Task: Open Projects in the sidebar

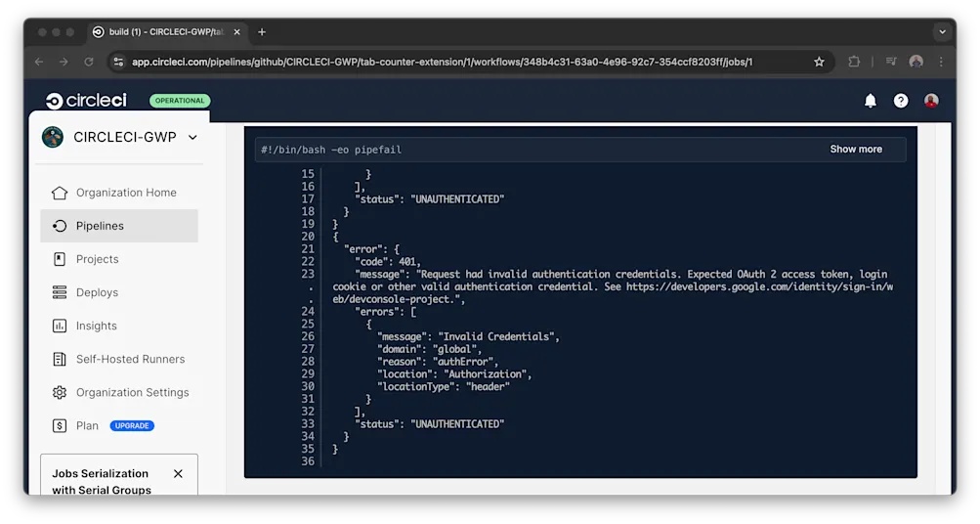Action: (119, 259)
